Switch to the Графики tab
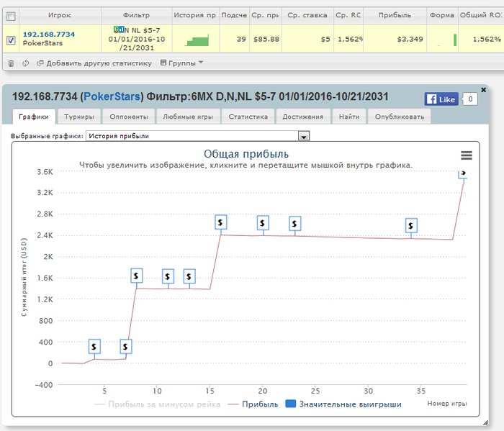This screenshot has height=431, width=504. click(x=34, y=117)
